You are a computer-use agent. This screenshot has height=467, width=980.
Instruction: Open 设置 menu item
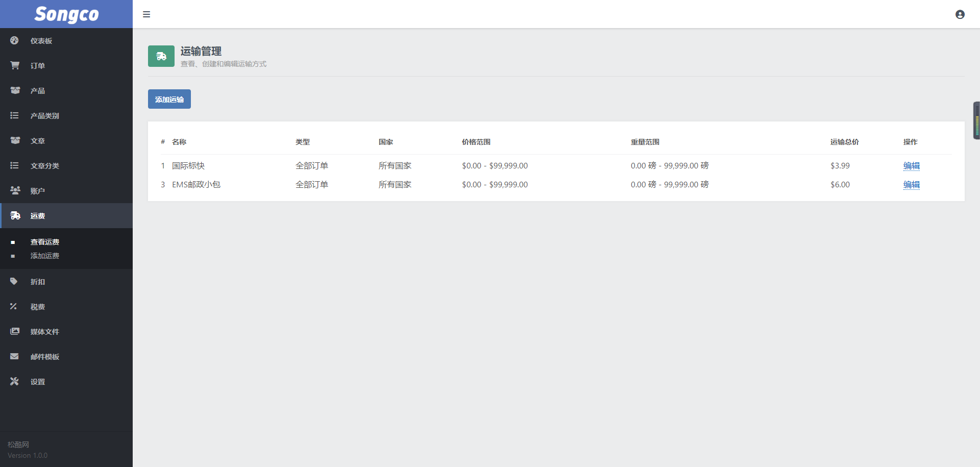66,382
